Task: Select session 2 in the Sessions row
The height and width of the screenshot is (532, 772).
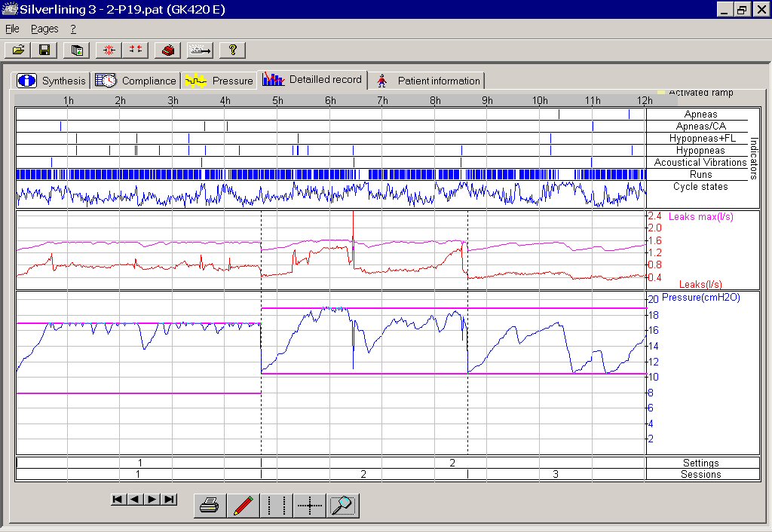Action: coord(363,475)
